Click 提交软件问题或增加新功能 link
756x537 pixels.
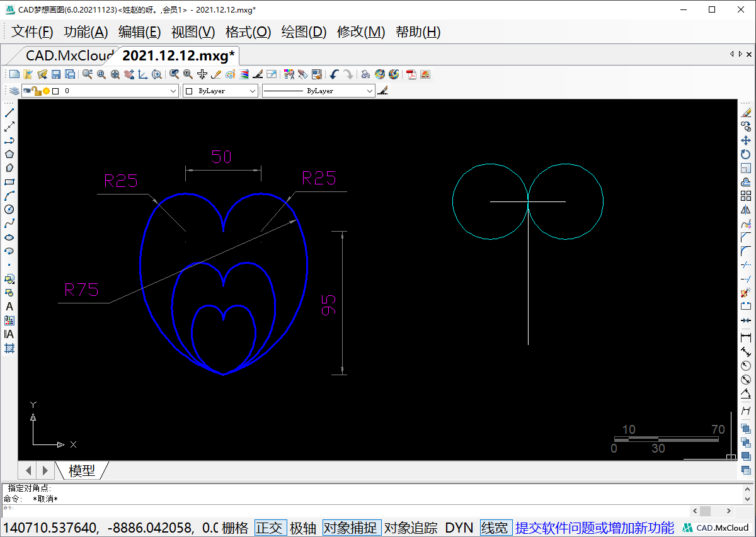tap(595, 528)
